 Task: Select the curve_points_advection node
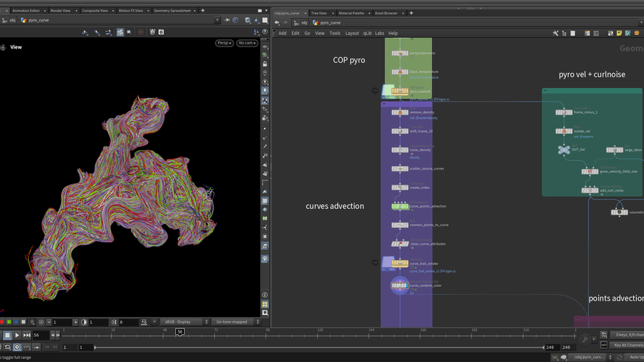click(399, 206)
